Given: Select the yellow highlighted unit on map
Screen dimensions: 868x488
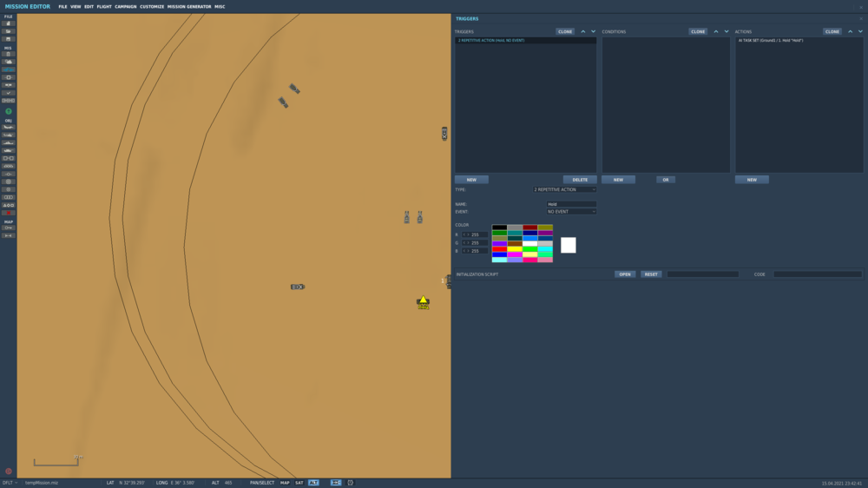Looking at the screenshot, I should pyautogui.click(x=423, y=302).
